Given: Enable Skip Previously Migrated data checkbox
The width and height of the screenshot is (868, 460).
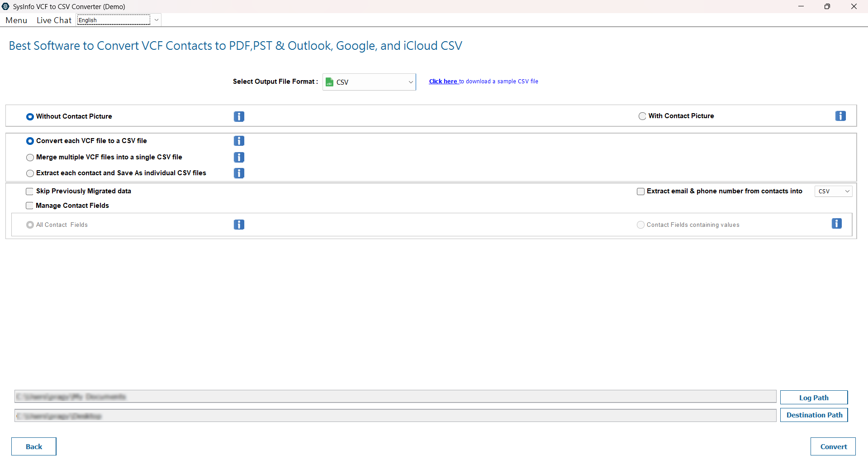Looking at the screenshot, I should [x=29, y=192].
